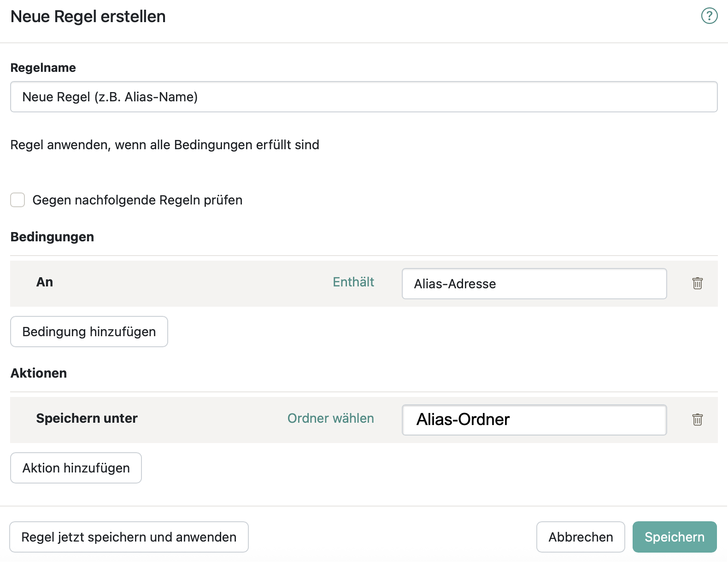Cancel with the 'Abbrechen' button
The width and height of the screenshot is (728, 577).
580,537
